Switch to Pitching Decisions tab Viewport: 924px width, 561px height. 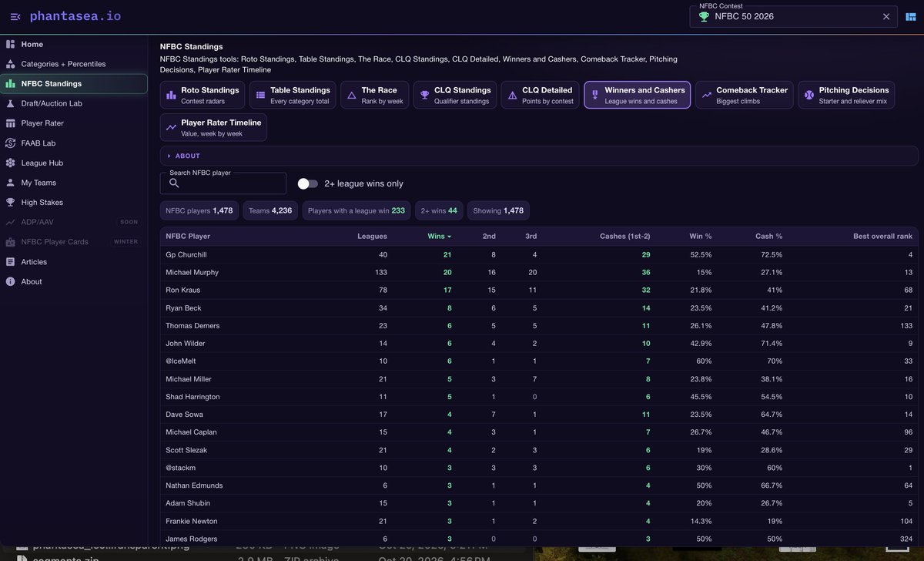point(846,95)
